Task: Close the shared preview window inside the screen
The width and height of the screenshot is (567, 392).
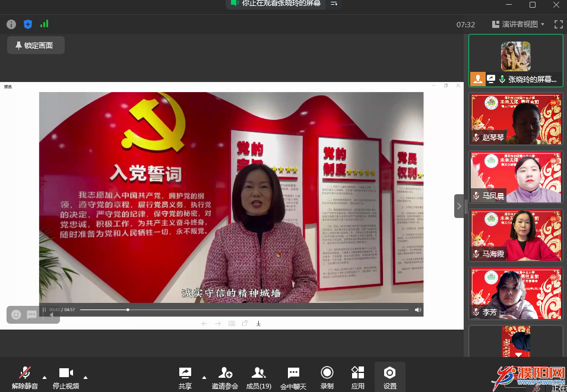Action: 458,86
